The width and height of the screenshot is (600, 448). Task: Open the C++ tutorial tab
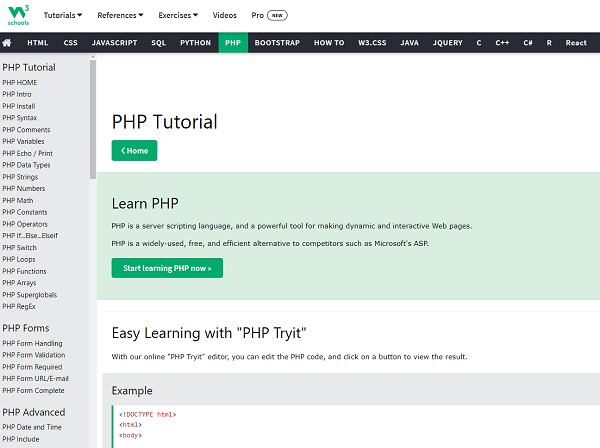pos(502,43)
